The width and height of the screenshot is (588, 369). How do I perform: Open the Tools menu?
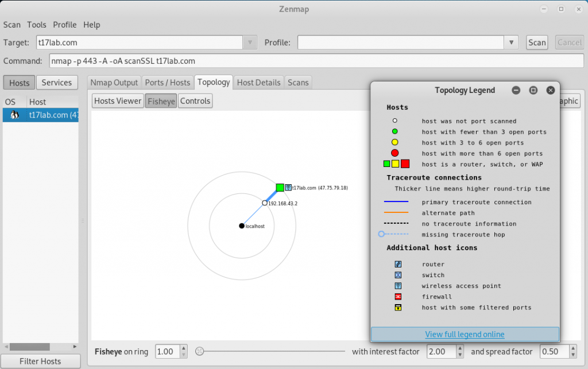37,25
